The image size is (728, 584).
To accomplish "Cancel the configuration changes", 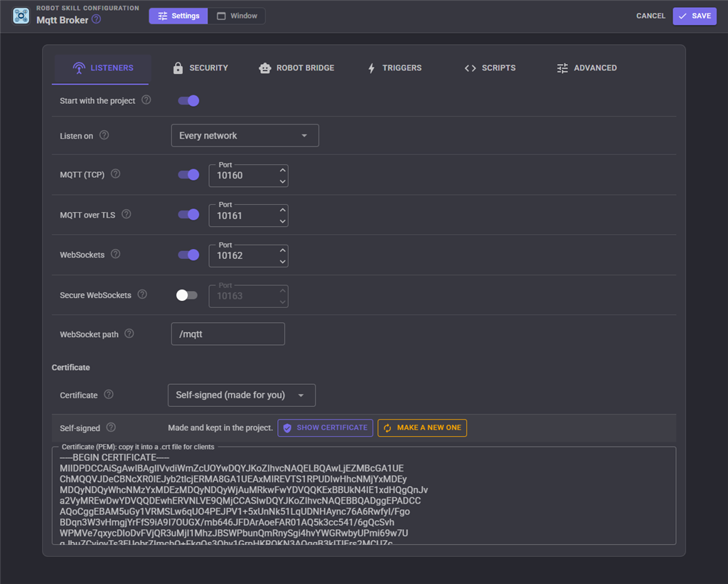I will (651, 16).
